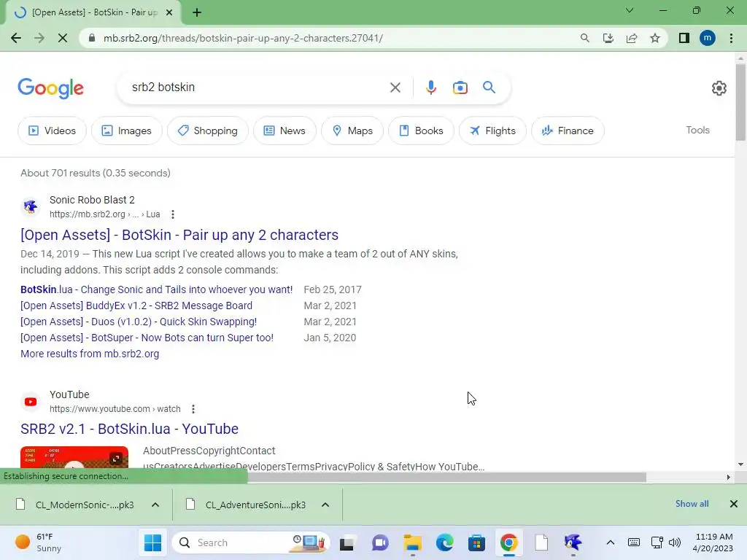
Task: Switch to Videos results
Action: coord(52,131)
